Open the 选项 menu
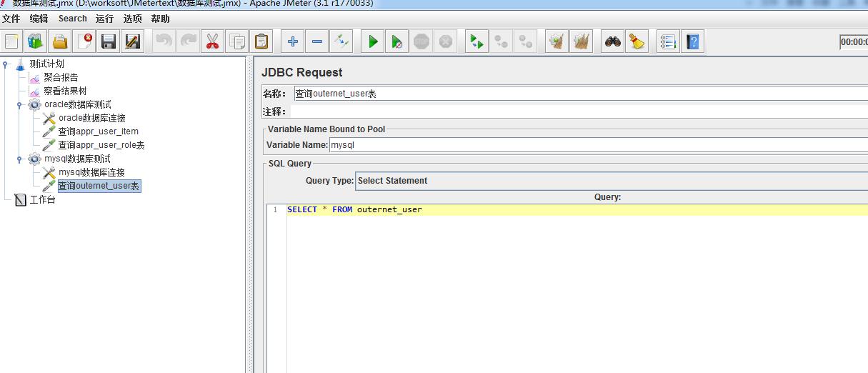Viewport: 868px width, 373px height. coord(132,19)
